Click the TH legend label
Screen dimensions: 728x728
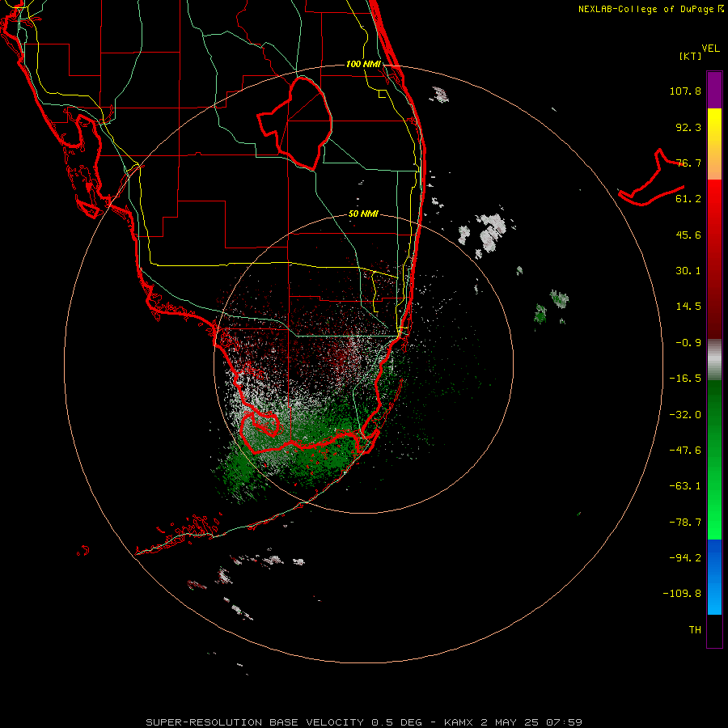695,630
